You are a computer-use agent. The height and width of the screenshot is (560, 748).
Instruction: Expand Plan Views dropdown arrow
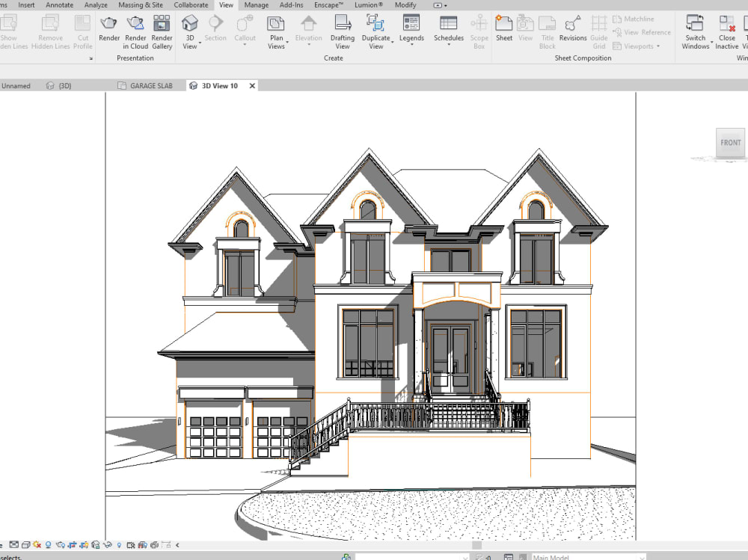tap(288, 43)
